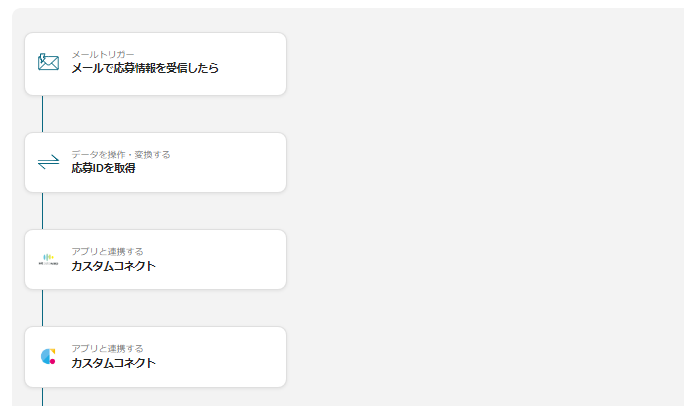Click the データを操作・変換する label

click(x=121, y=154)
